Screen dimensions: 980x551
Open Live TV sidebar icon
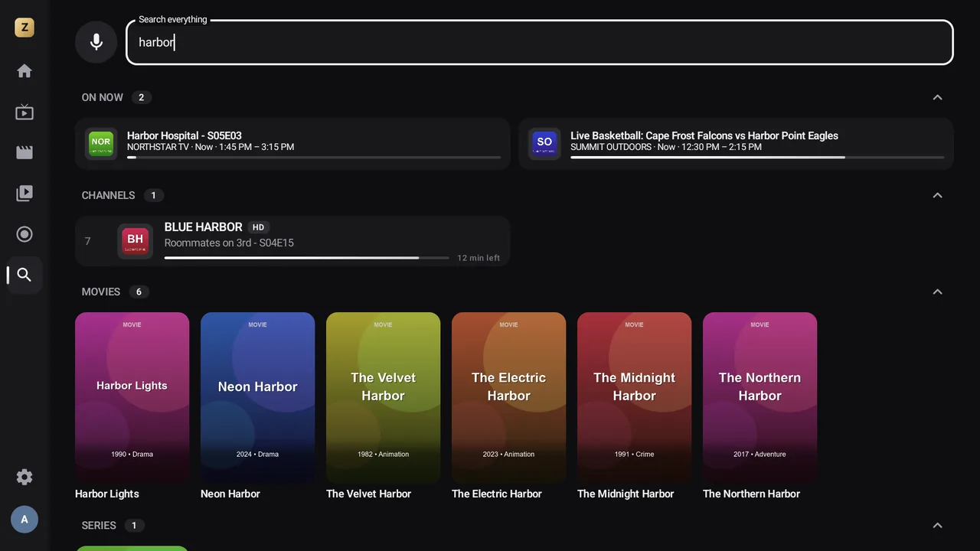coord(24,112)
